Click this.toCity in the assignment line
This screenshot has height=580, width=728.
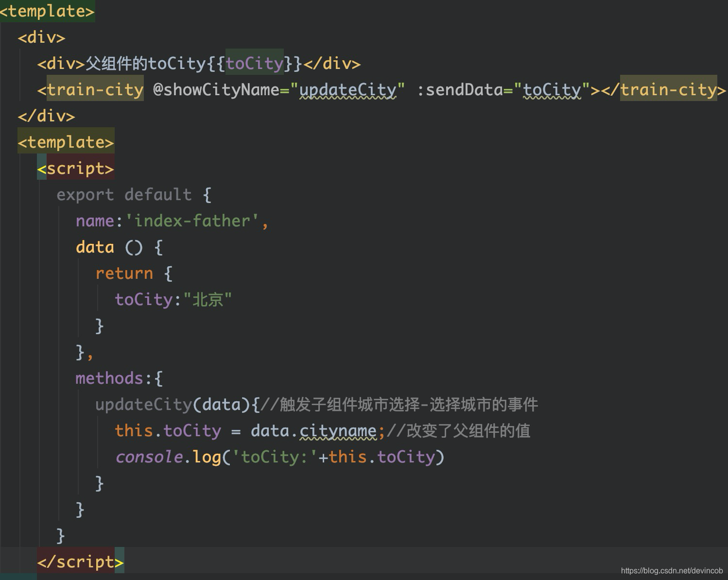(x=168, y=431)
